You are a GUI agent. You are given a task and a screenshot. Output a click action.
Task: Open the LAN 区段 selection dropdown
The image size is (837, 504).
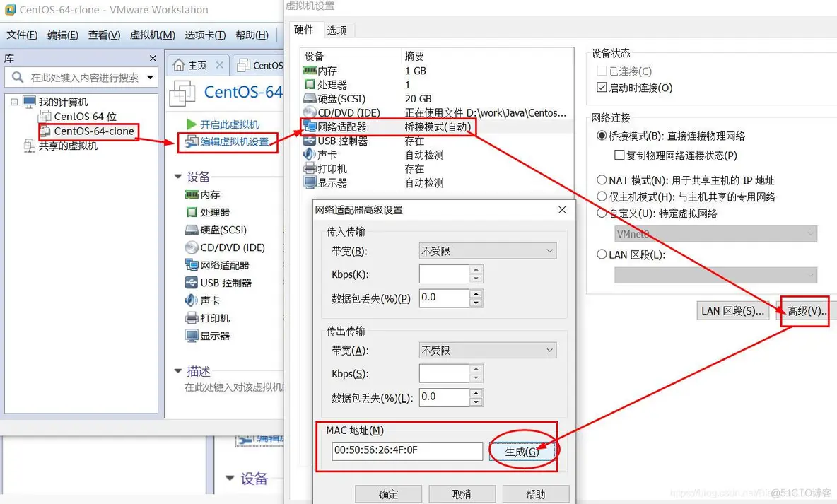pos(716,276)
